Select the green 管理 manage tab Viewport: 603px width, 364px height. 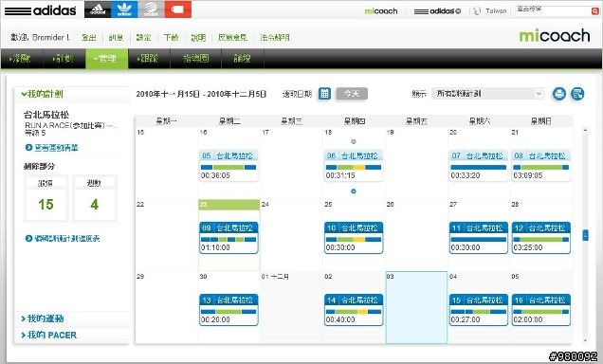coord(106,59)
